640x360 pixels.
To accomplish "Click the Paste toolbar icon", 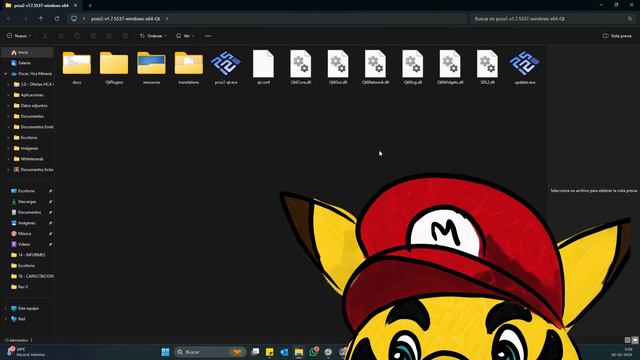I will coord(77,36).
